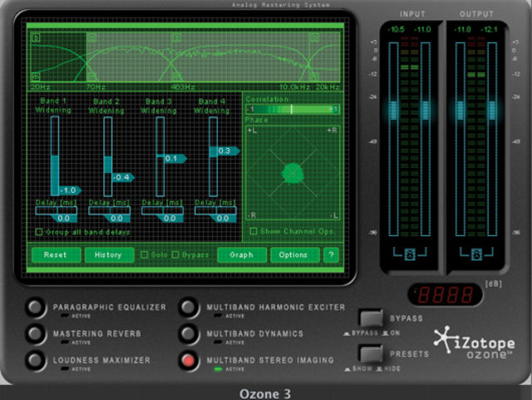Check the Solo checkbox
The height and width of the screenshot is (400, 532).
click(x=144, y=254)
